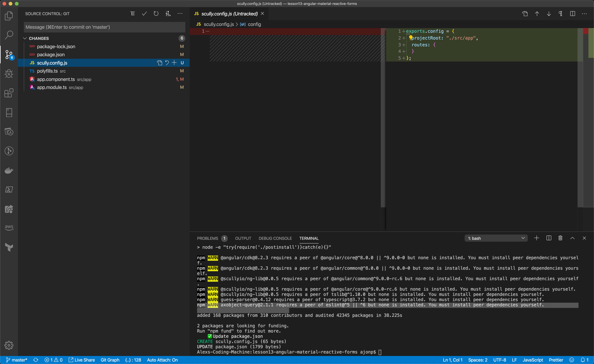
Task: Split the terminal pane
Action: tap(549, 238)
